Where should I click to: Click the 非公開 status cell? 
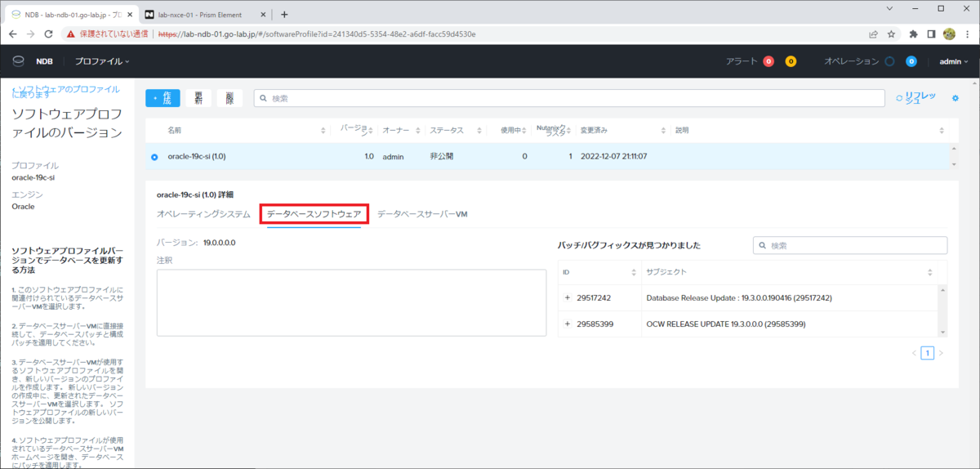click(x=441, y=156)
